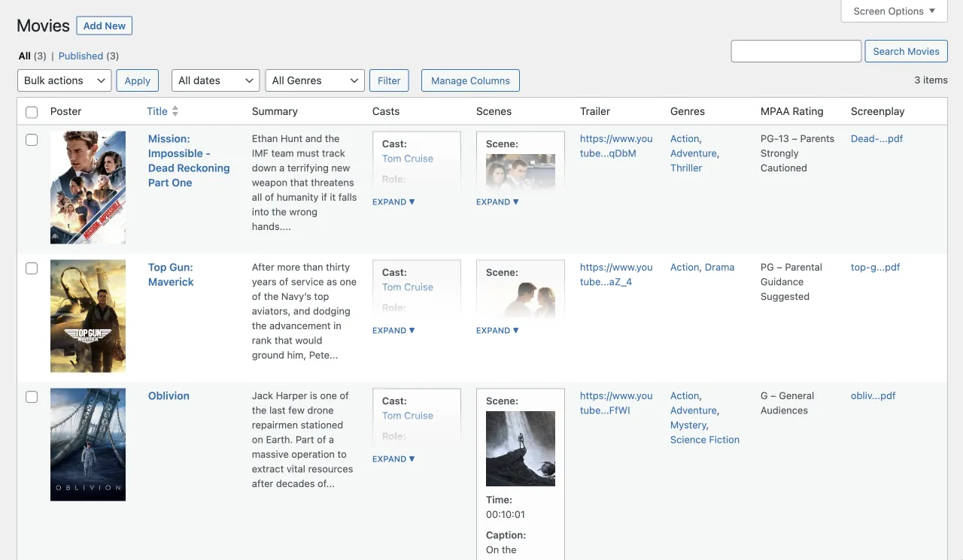Open the All Genres dropdown
Screen dimensions: 963x560
(x=314, y=80)
